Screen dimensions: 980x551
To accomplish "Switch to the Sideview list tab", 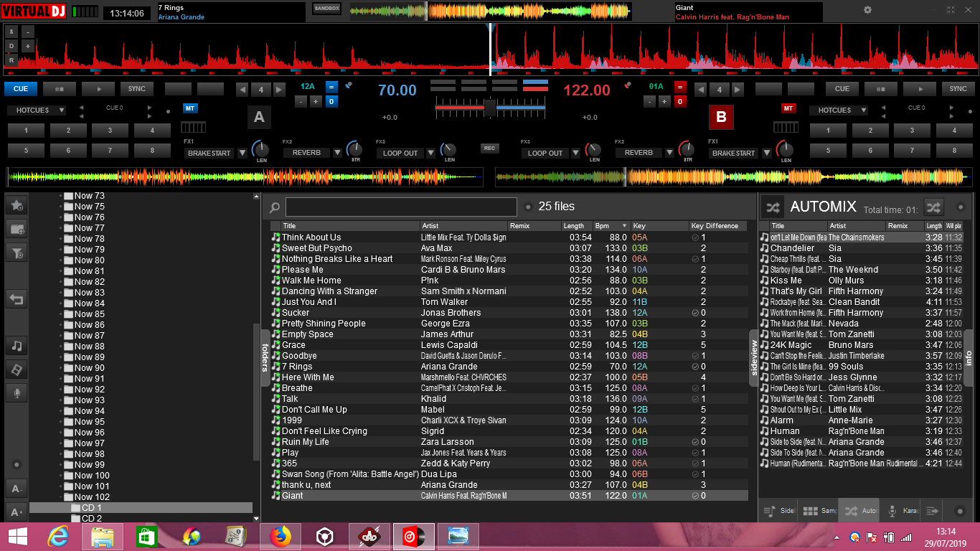I will (778, 511).
